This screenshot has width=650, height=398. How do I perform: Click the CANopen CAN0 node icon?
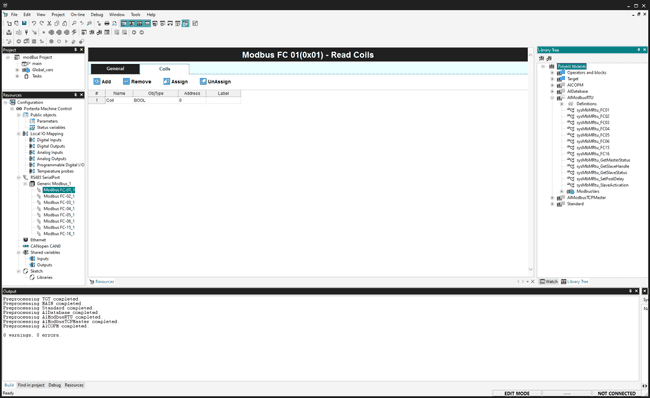26,246
